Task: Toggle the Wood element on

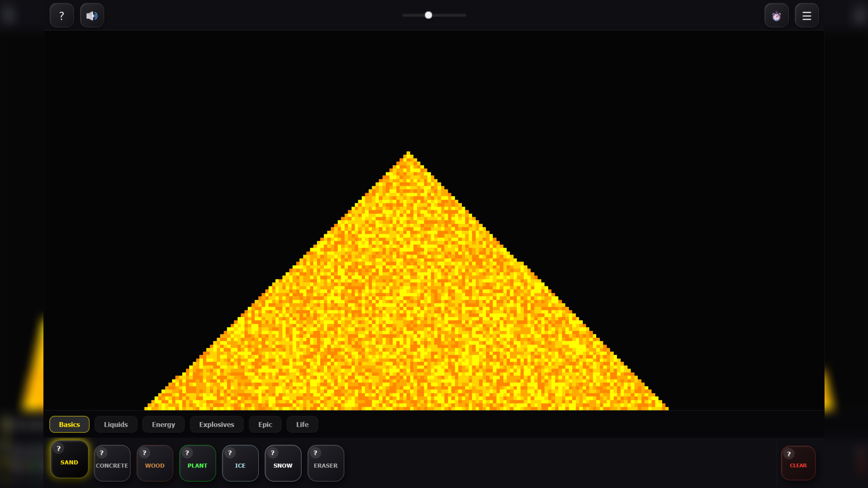Action: click(x=155, y=465)
